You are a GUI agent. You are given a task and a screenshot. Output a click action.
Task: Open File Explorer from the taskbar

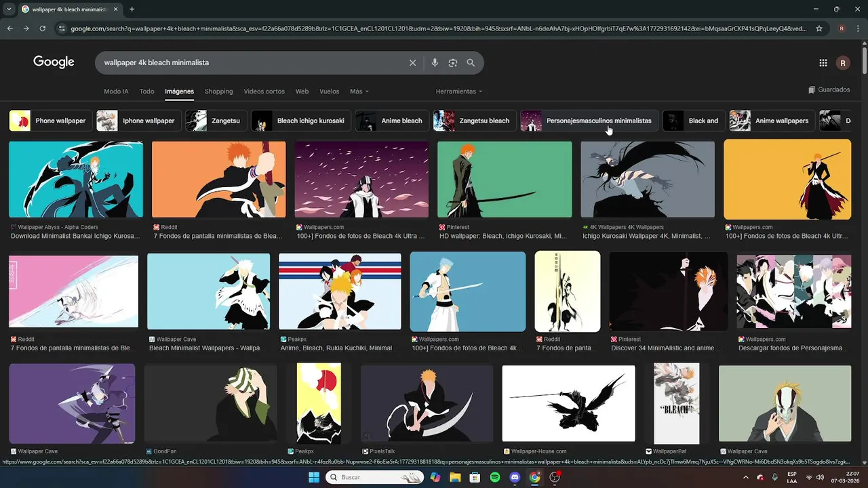coord(455,477)
